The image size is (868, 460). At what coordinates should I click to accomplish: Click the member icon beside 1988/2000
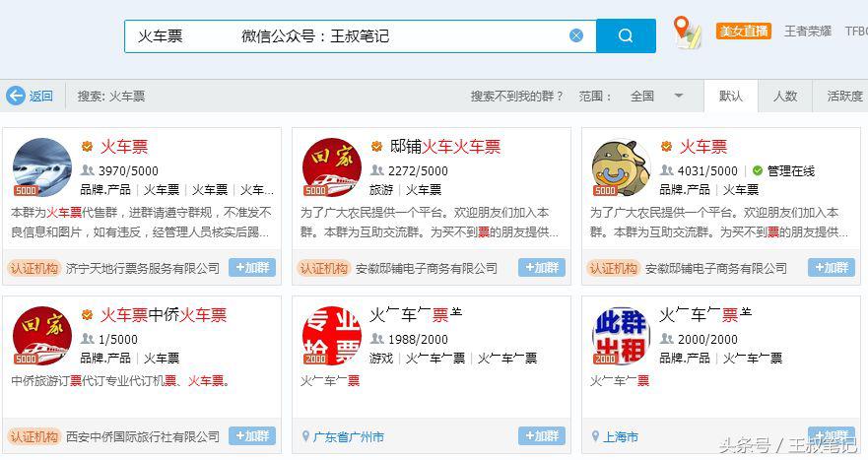click(x=377, y=338)
